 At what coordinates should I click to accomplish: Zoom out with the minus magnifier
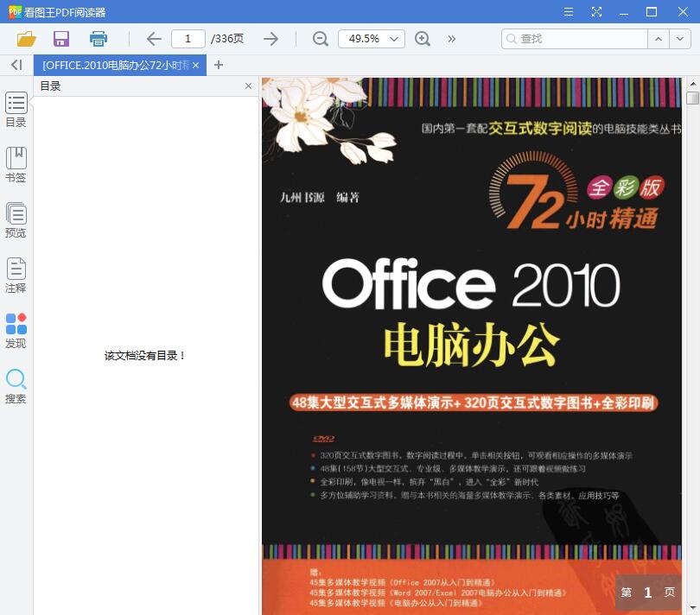coord(320,39)
